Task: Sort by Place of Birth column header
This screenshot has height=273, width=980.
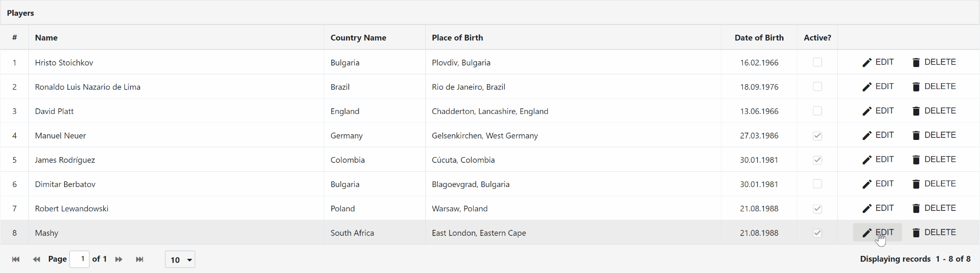Action: [x=457, y=38]
